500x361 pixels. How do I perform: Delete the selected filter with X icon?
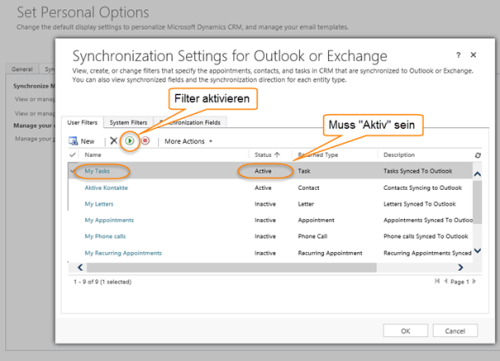tap(114, 141)
